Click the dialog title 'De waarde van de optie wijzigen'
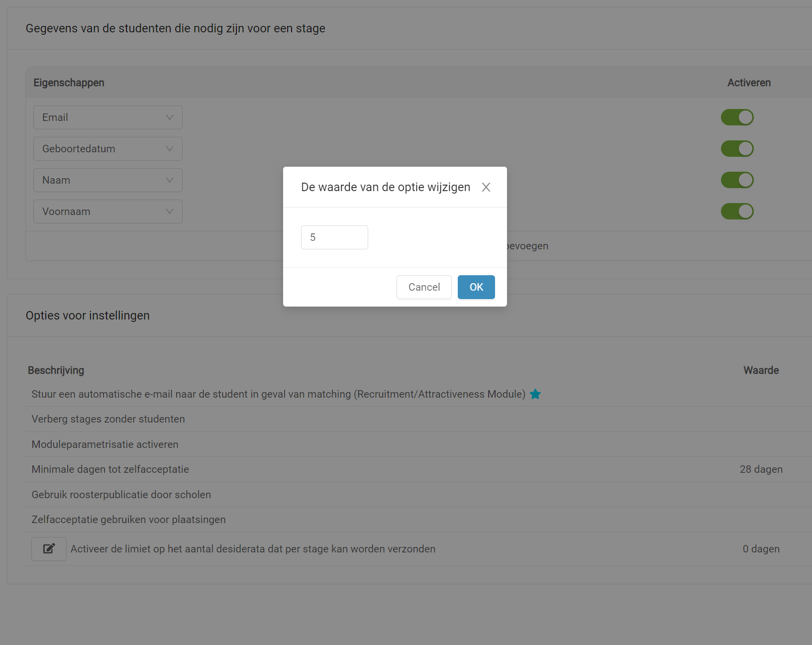This screenshot has width=812, height=645. click(x=386, y=187)
